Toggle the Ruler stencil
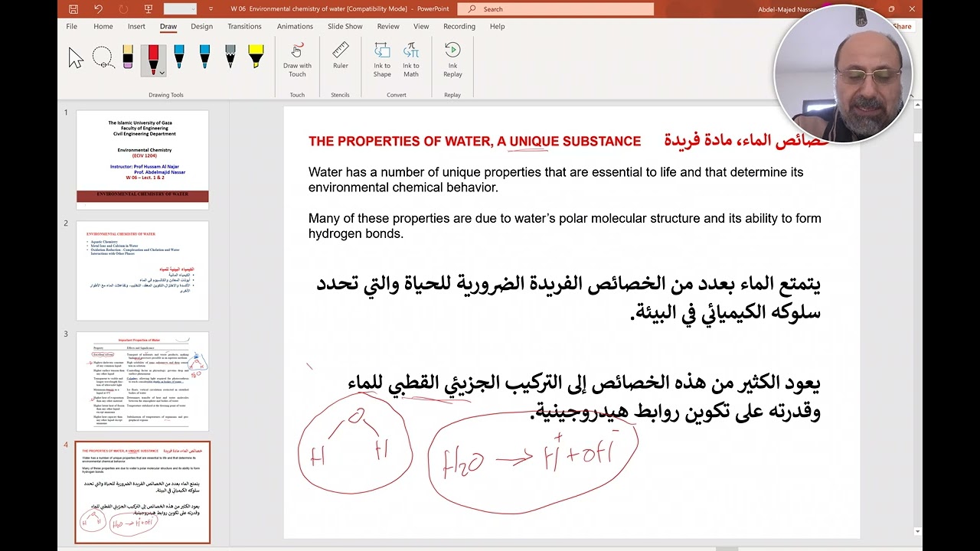 [x=341, y=56]
